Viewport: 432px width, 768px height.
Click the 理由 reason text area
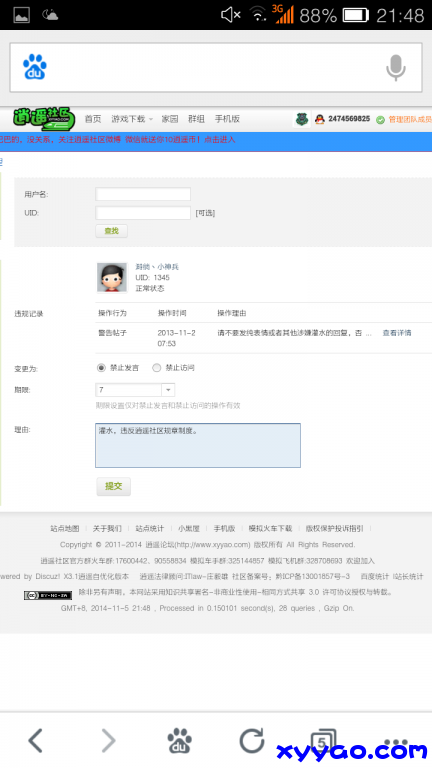click(x=198, y=445)
